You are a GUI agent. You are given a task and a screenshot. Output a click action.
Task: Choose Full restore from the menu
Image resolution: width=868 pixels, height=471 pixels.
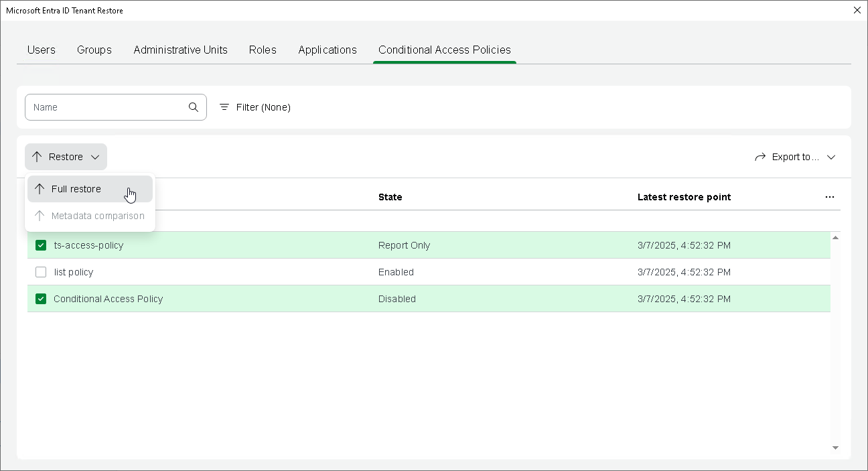76,189
